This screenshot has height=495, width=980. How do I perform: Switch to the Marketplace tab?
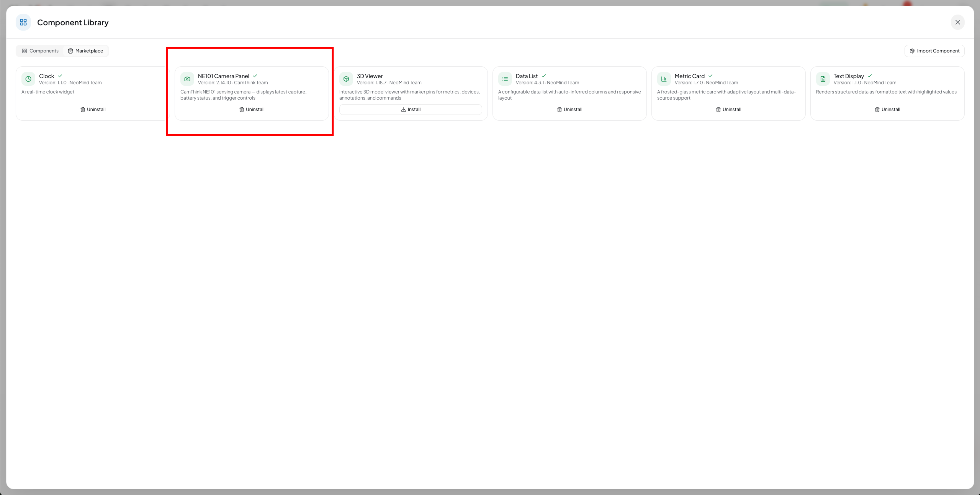coord(85,51)
